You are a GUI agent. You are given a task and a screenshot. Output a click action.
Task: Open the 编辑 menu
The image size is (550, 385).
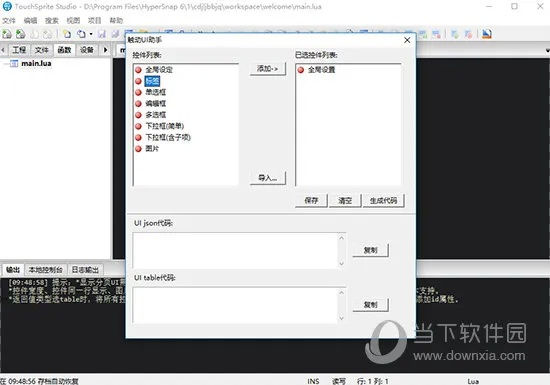pyautogui.click(x=31, y=21)
